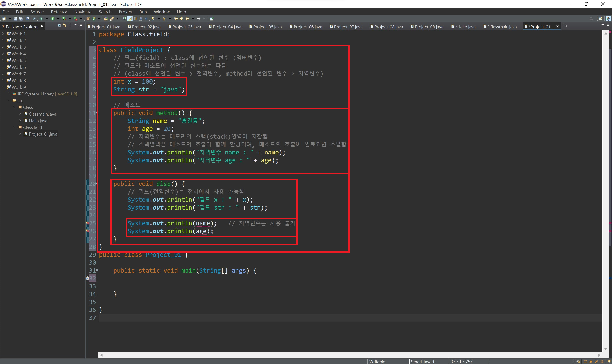612x364 pixels.
Task: Click the Save toolbar icon
Action: pos(15,19)
